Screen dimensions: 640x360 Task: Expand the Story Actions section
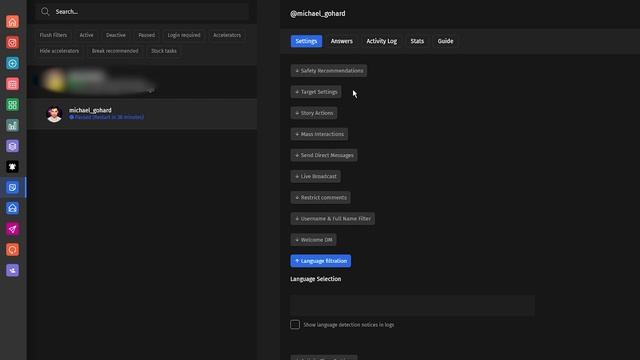point(314,113)
